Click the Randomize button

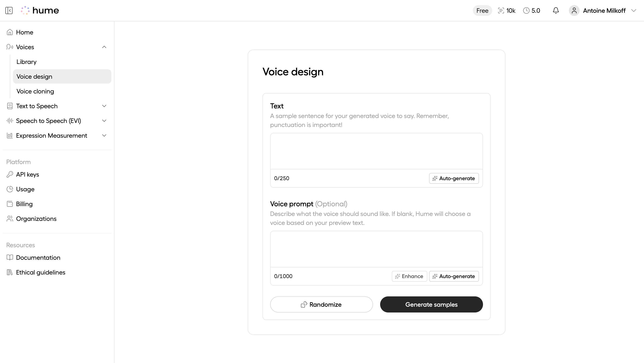[x=322, y=304]
